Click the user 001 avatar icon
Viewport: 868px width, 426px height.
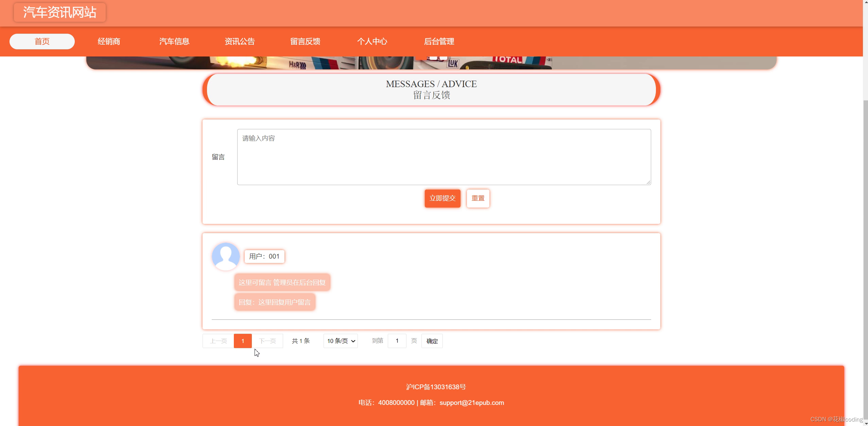tap(226, 256)
